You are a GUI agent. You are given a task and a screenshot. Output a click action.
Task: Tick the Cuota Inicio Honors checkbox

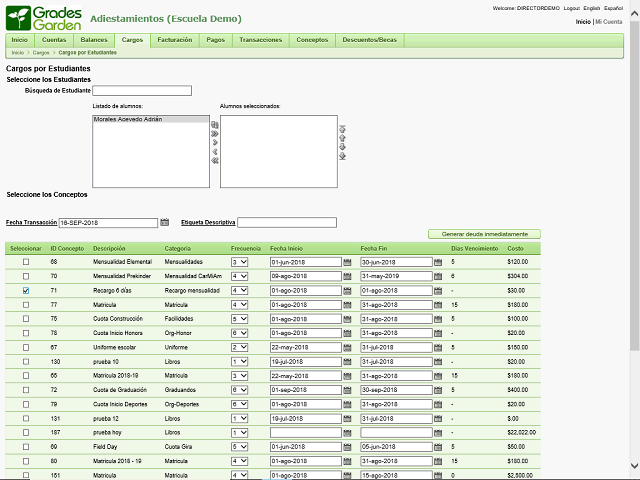(x=26, y=333)
